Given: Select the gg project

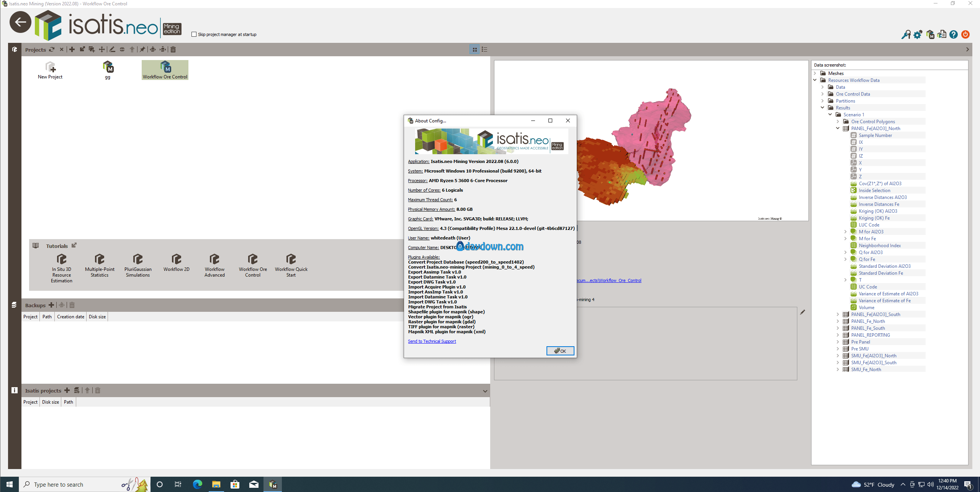Looking at the screenshot, I should point(108,70).
